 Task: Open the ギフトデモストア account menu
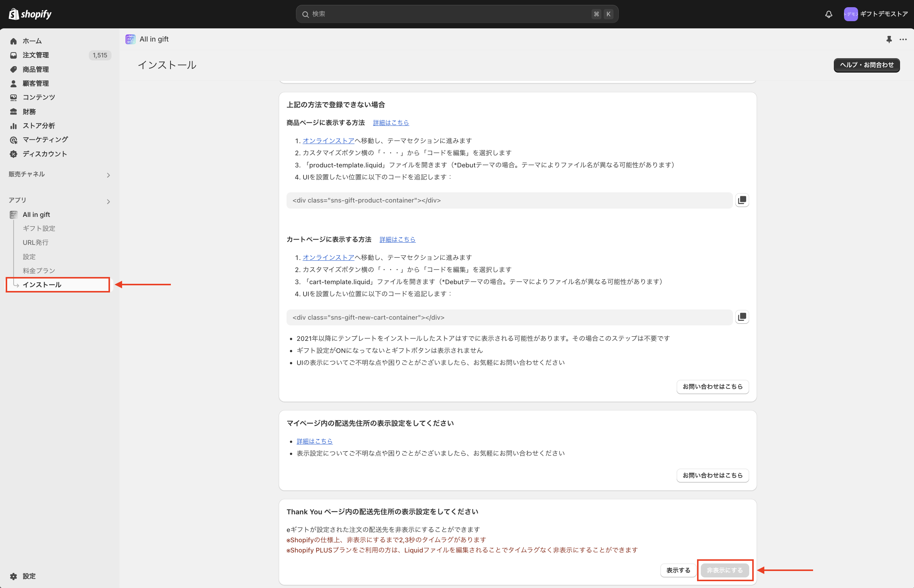coord(875,14)
